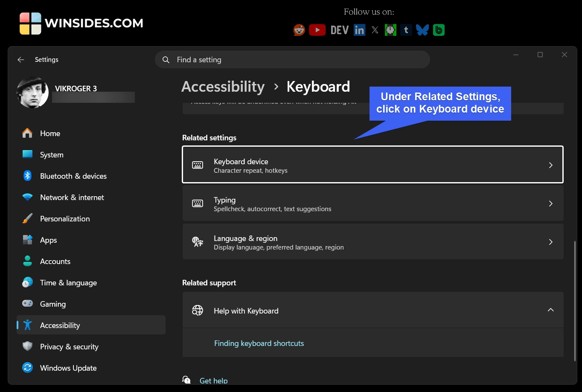Collapse the Help with Keyboard section

point(550,310)
